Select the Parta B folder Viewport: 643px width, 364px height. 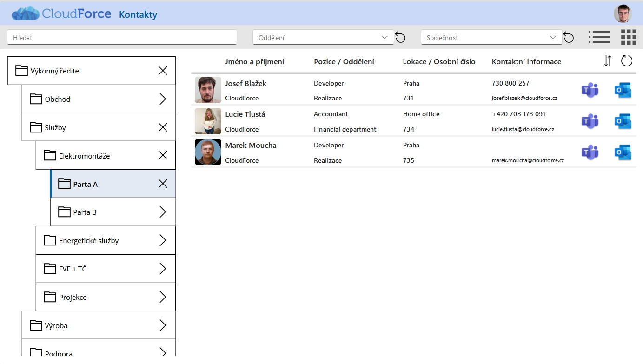[x=113, y=212]
